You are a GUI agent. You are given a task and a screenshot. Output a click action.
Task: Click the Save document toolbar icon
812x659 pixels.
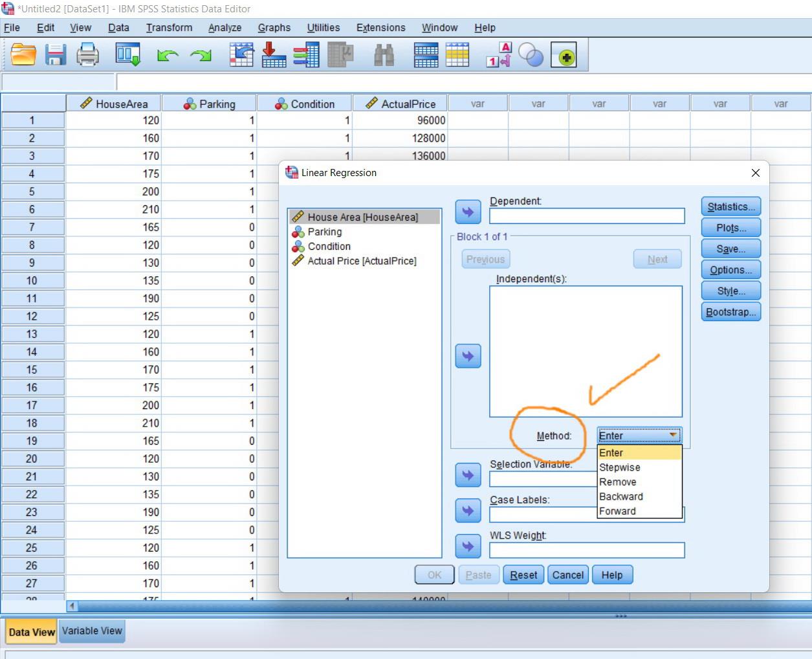click(56, 55)
